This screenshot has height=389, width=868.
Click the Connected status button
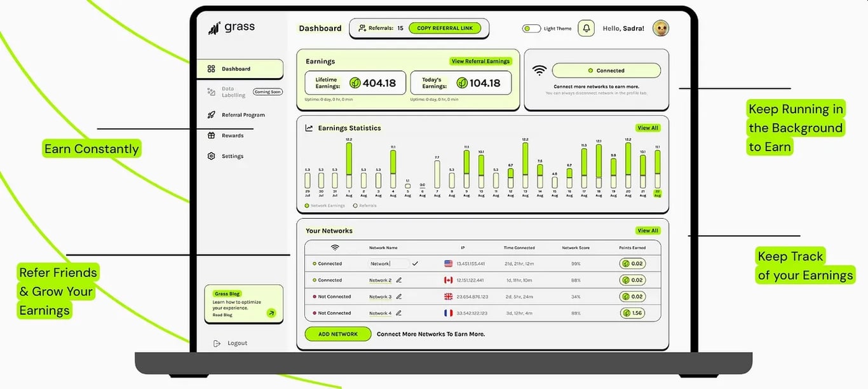pos(606,71)
